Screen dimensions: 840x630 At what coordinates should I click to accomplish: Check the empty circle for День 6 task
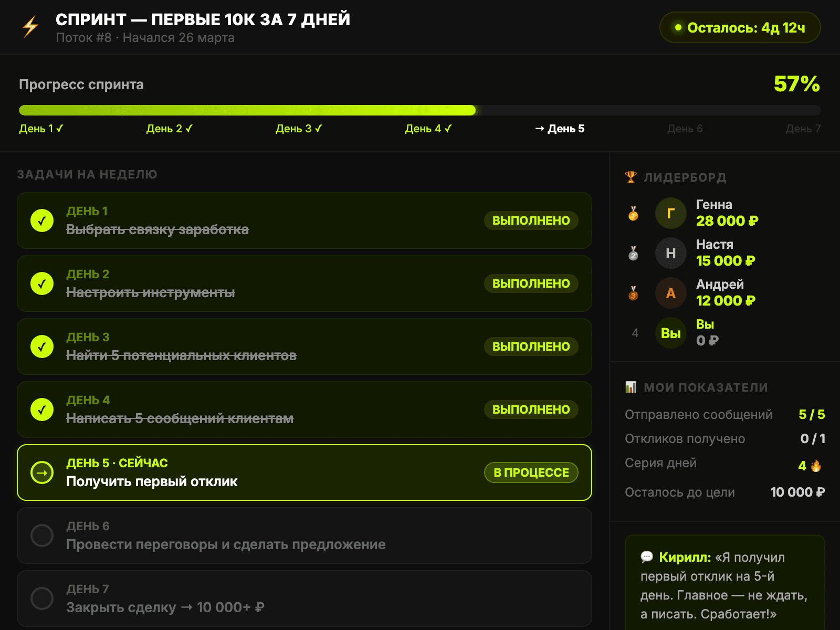(x=42, y=535)
